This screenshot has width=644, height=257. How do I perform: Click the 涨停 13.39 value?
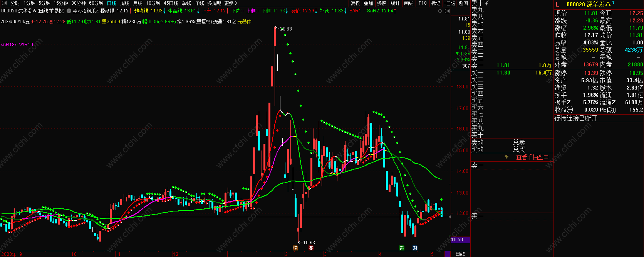[x=591, y=73]
